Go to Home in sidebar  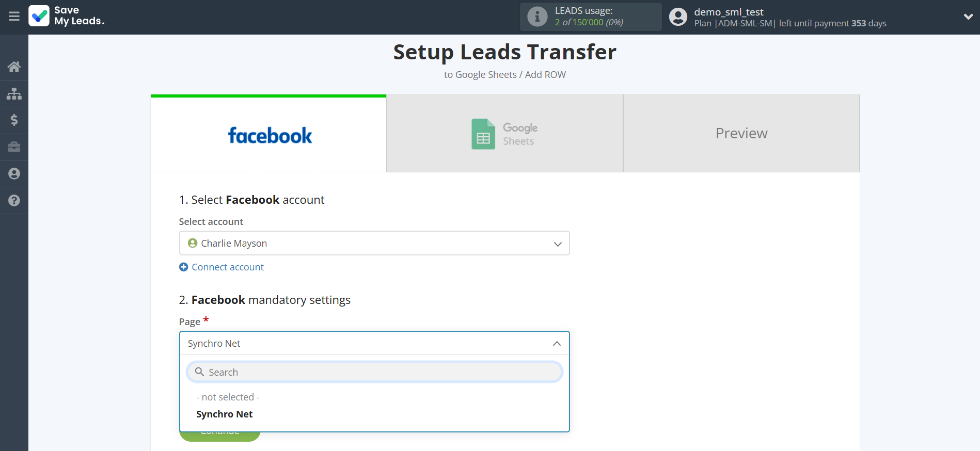[14, 67]
